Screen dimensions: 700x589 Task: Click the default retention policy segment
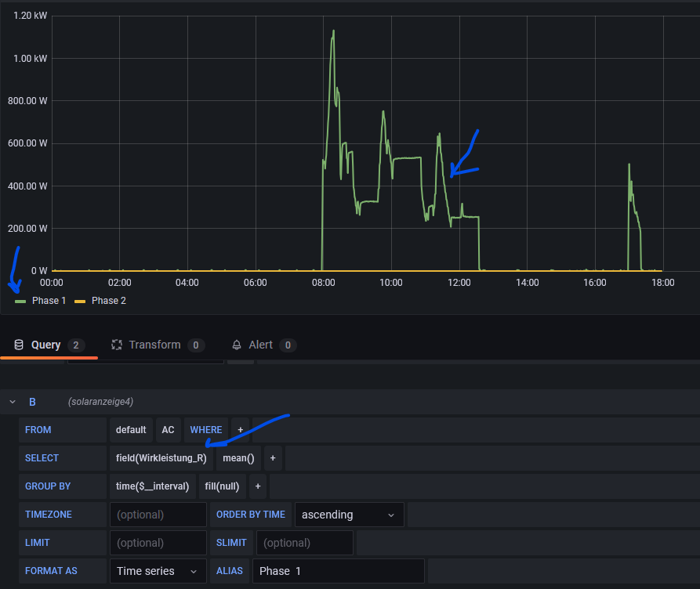(131, 430)
